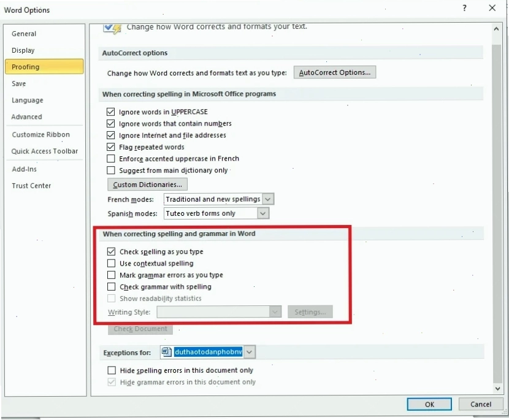Check Hide spelling errors in this document only
This screenshot has width=509, height=420.
pyautogui.click(x=112, y=370)
